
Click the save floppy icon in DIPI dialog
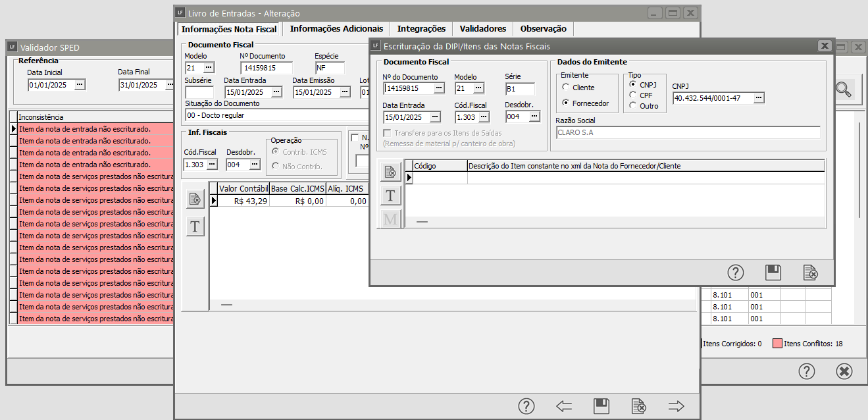(x=773, y=272)
